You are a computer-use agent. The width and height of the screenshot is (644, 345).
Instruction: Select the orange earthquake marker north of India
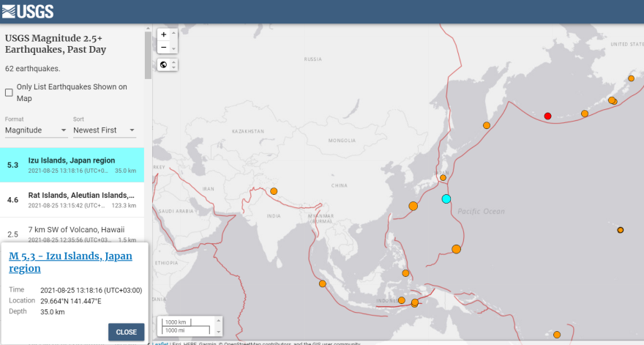tap(274, 192)
